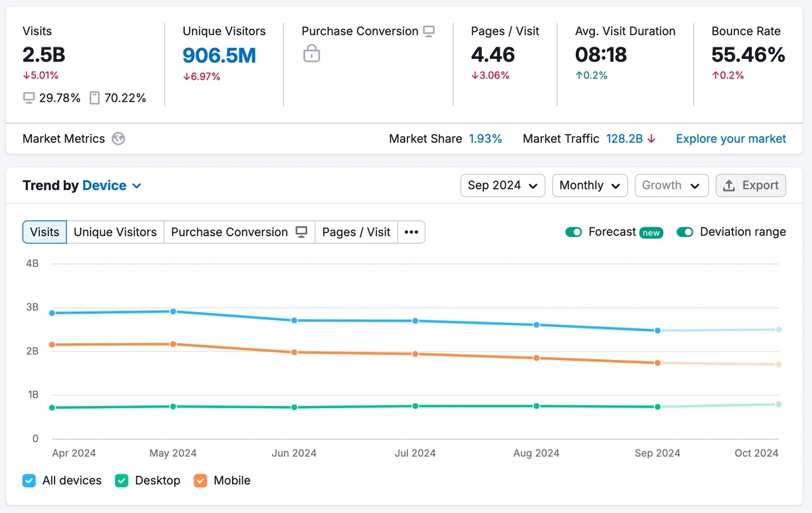The image size is (812, 513).
Task: Open the Trend by Device dropdown
Action: [112, 185]
